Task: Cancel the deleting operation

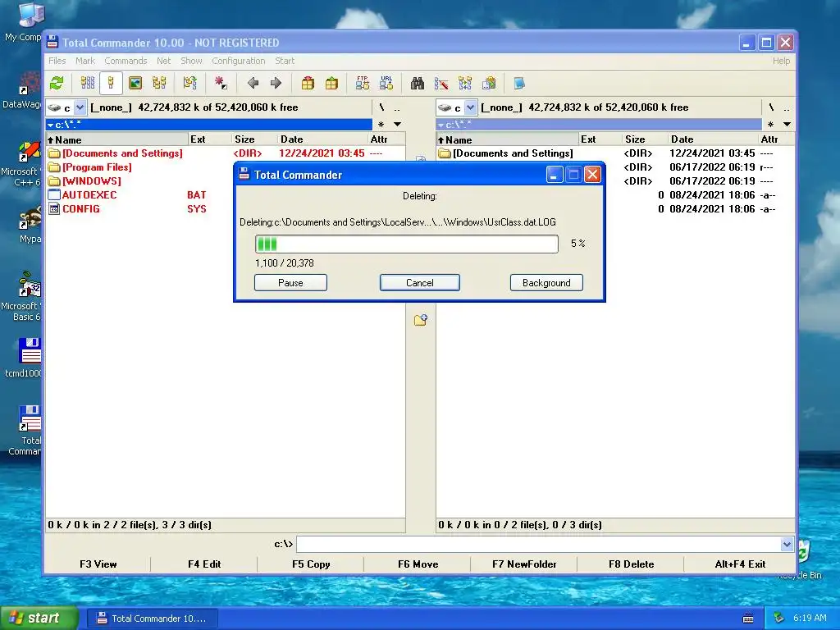Action: coord(419,283)
